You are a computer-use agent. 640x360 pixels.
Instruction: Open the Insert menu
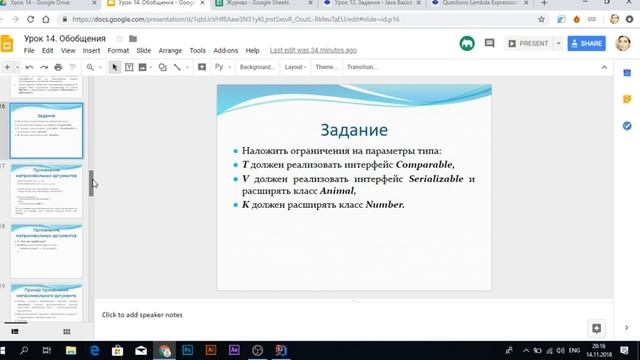pyautogui.click(x=91, y=51)
